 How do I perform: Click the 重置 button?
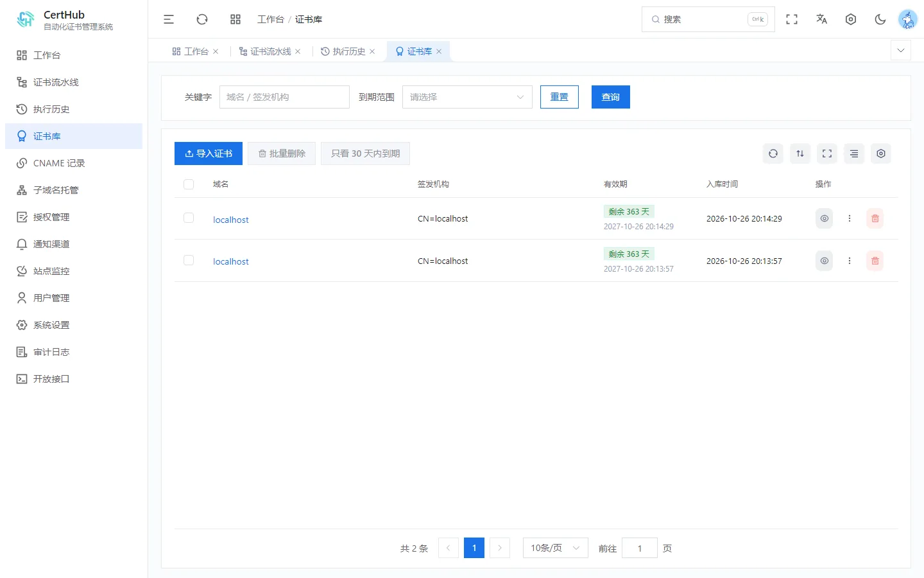click(560, 97)
